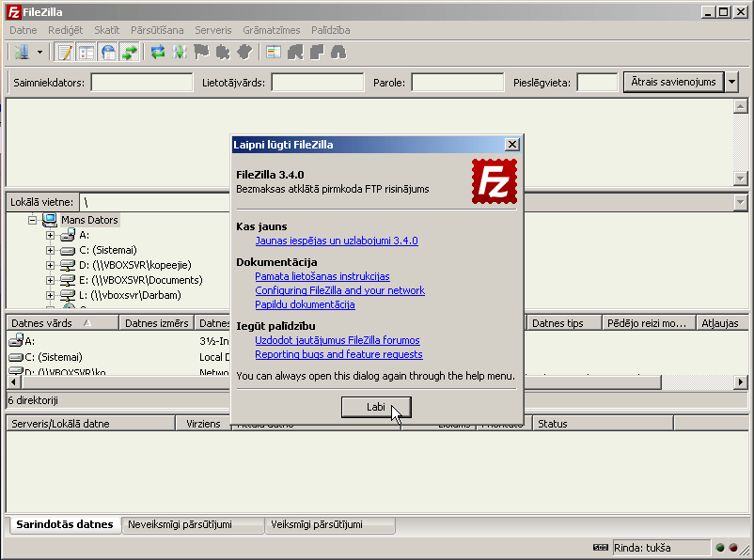754x560 pixels.
Task: Expand the D: kopeejie network drive node
Action: (50, 265)
